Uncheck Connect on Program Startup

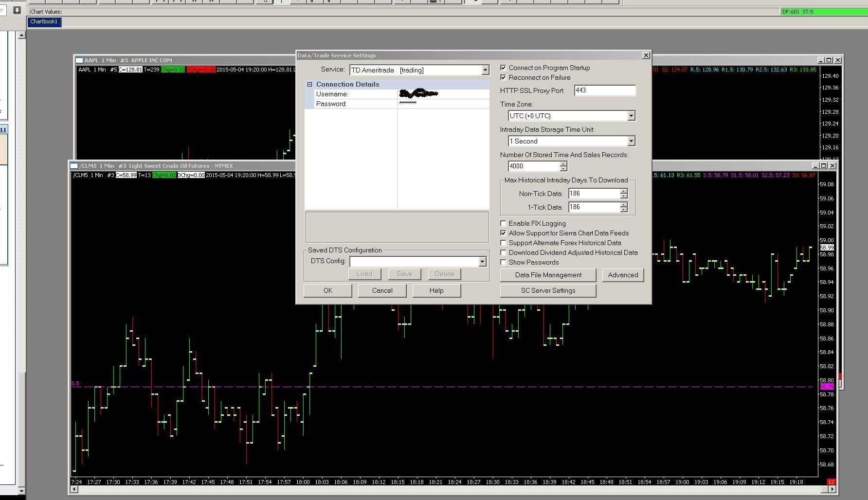pyautogui.click(x=504, y=68)
